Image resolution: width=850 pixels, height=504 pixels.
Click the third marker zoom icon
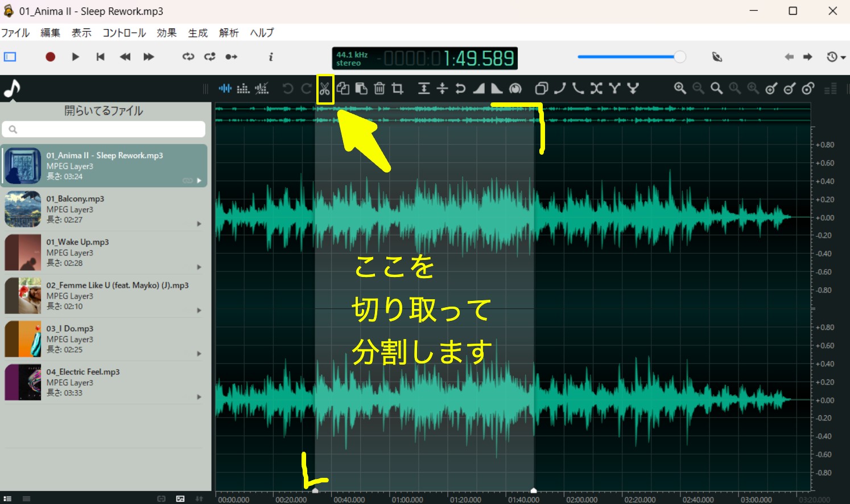[808, 88]
